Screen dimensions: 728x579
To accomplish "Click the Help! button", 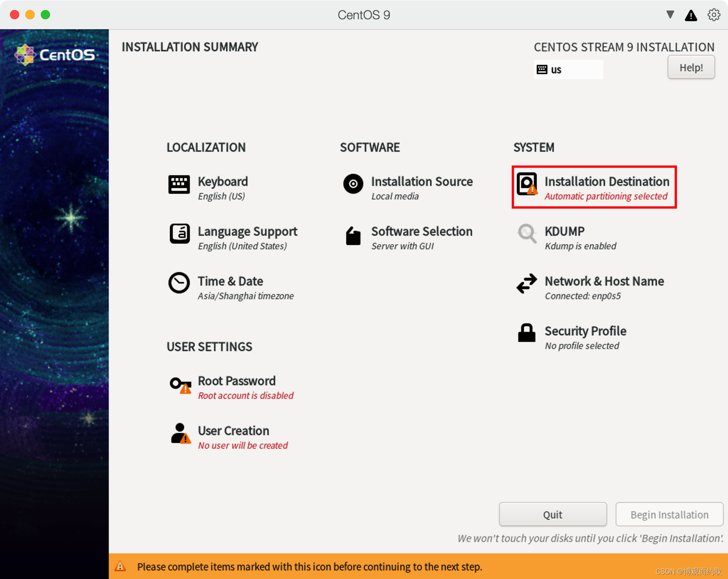I will [691, 67].
